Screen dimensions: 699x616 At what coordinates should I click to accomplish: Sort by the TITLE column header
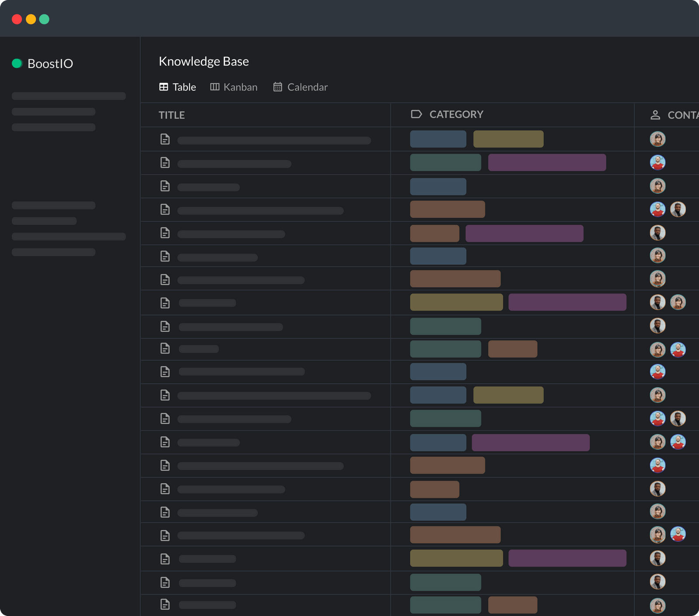(172, 115)
